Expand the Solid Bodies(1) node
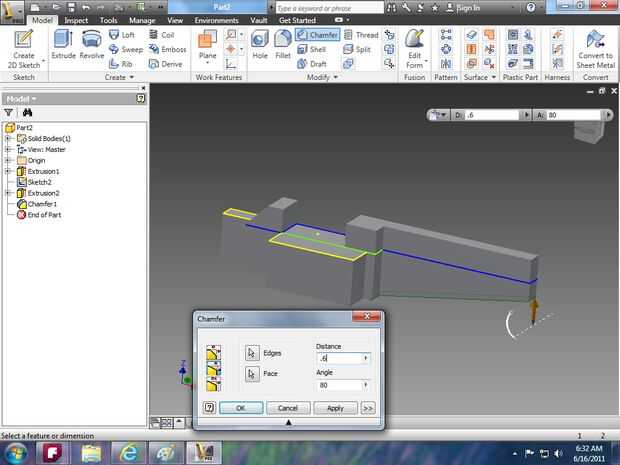Screen dimensions: 620x465 [8, 138]
